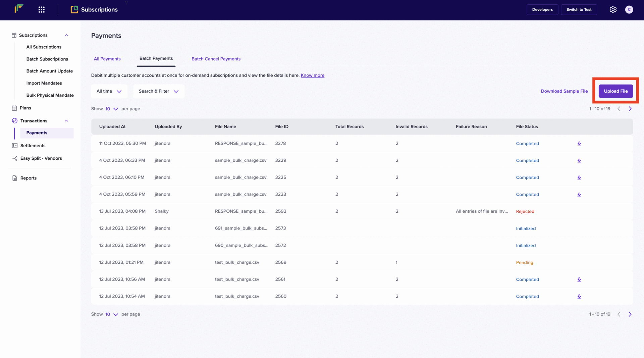Download result for file 3225
Image resolution: width=644 pixels, height=358 pixels.
click(x=579, y=177)
